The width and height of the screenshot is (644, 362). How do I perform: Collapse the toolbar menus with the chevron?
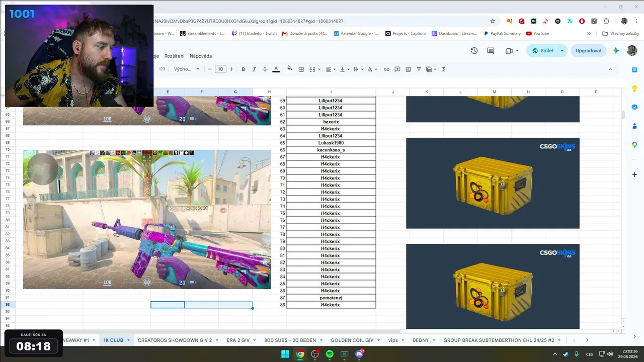pos(610,69)
